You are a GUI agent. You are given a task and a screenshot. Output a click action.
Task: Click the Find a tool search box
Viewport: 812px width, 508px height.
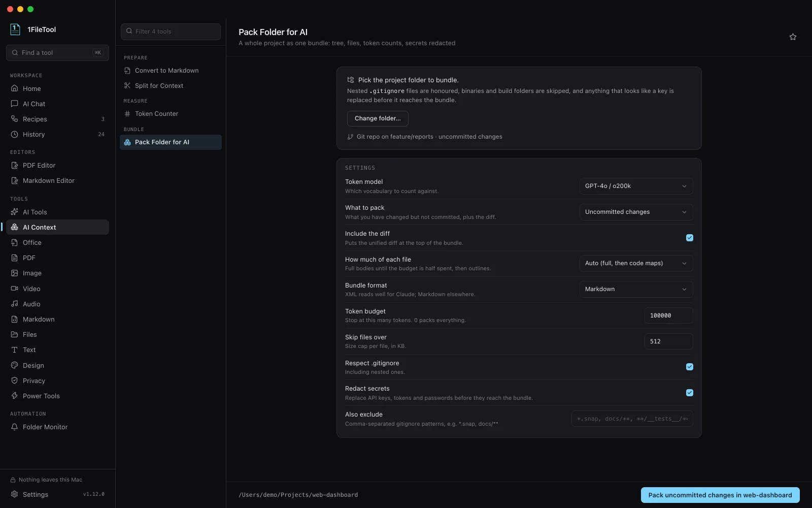point(57,53)
